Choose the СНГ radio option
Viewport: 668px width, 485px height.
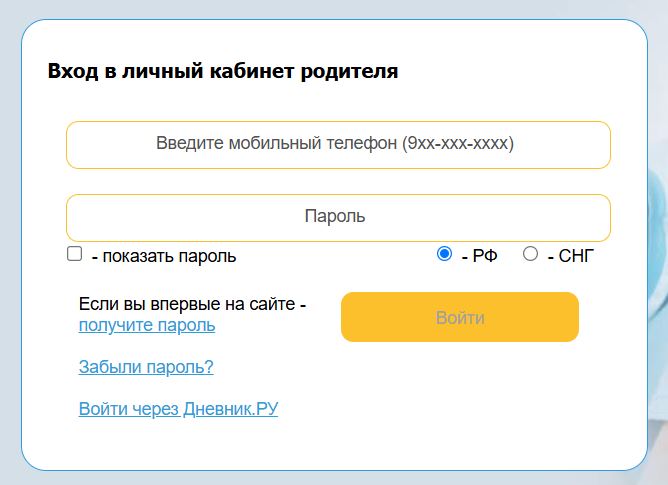[x=530, y=254]
